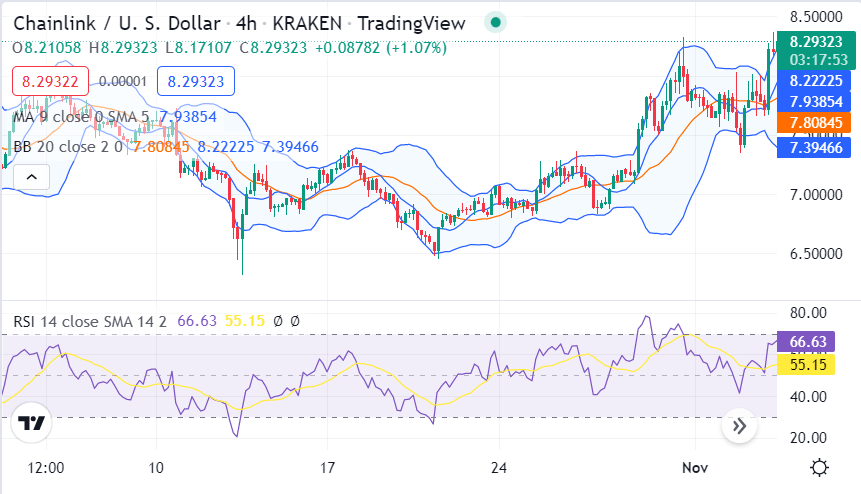Click the current price label 8.29323 on axis
This screenshot has width=861, height=494.
click(816, 42)
